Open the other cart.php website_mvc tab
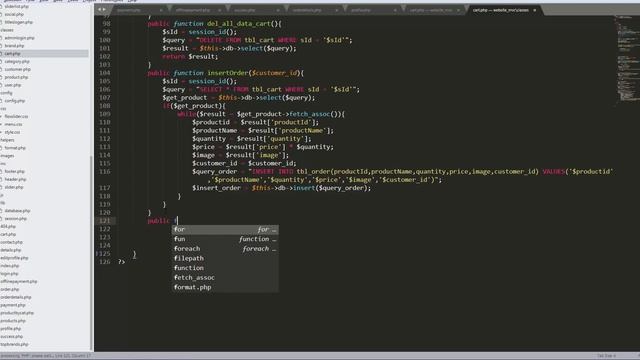 [431, 10]
